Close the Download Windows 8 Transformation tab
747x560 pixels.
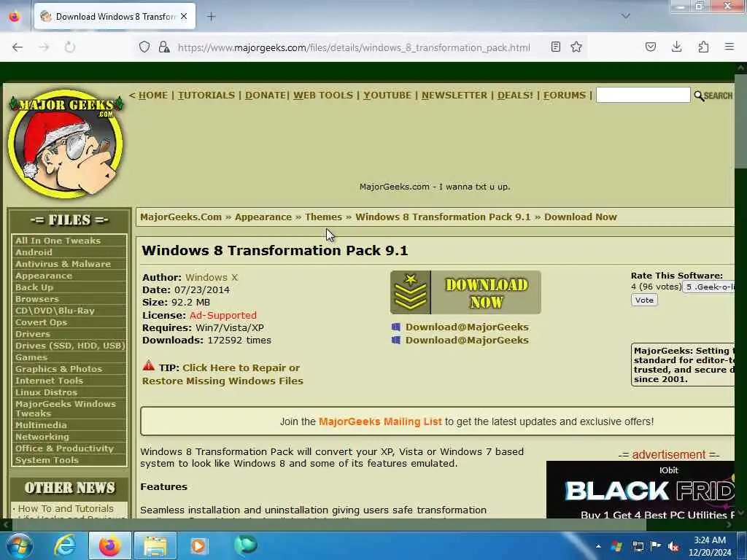[184, 17]
